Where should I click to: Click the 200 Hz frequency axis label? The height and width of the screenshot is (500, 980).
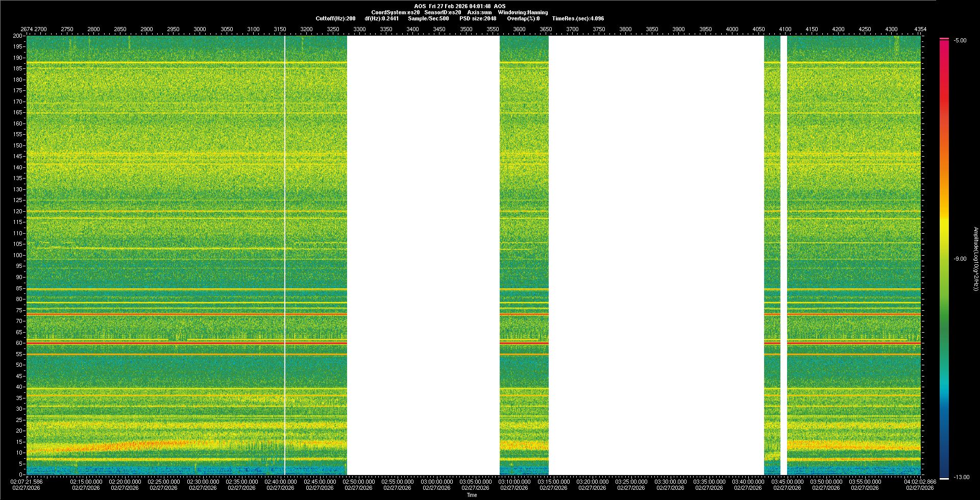[17, 36]
